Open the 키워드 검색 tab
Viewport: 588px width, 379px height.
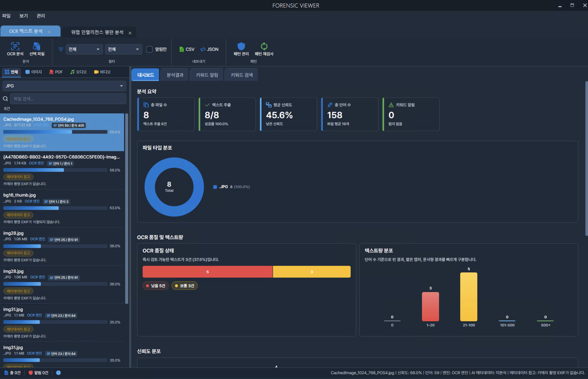242,75
